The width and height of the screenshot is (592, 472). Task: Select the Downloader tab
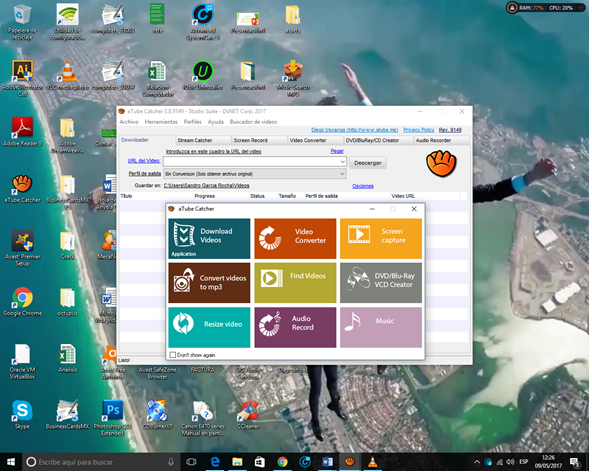pyautogui.click(x=147, y=140)
